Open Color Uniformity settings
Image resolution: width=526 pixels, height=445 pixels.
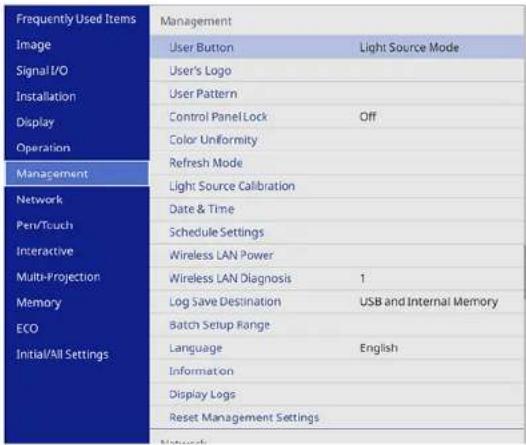point(337,140)
